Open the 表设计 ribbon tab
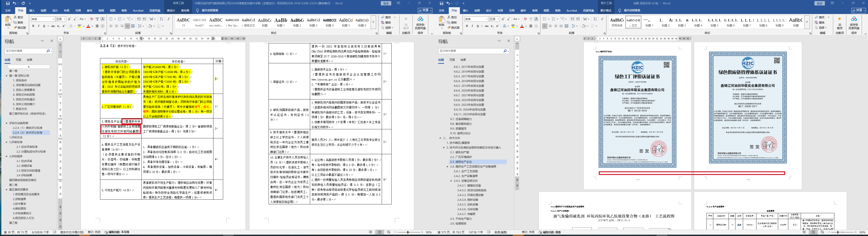 click(x=171, y=10)
